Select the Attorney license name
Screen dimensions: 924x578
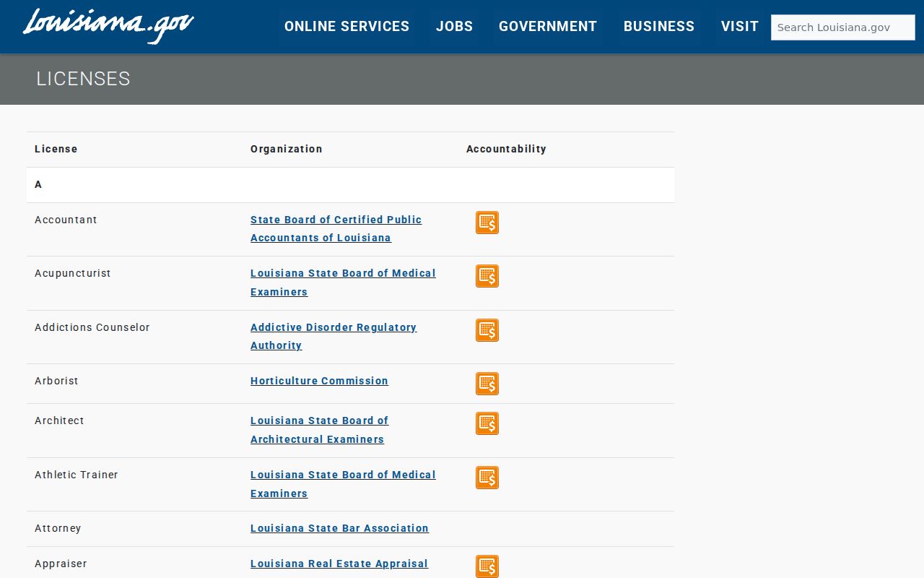[58, 528]
